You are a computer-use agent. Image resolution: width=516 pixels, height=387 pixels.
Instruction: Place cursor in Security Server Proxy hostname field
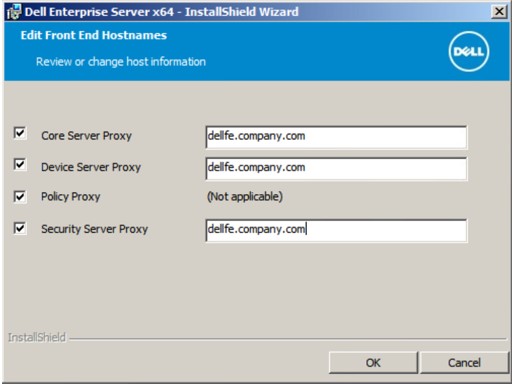pyautogui.click(x=336, y=230)
